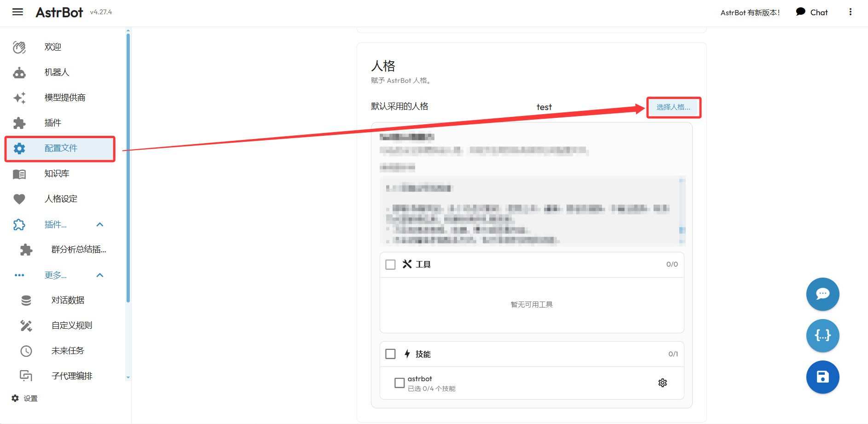Click the test persona value
868x424 pixels.
pyautogui.click(x=544, y=107)
